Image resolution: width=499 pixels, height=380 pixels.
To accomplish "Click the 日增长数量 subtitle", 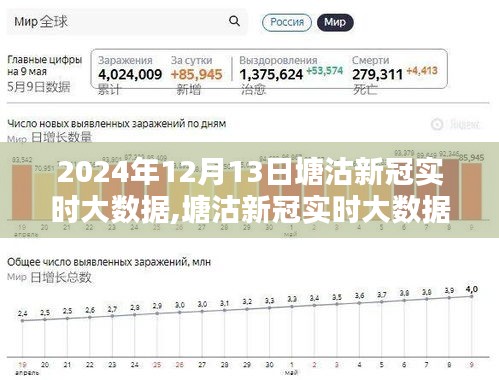I will click(61, 137).
